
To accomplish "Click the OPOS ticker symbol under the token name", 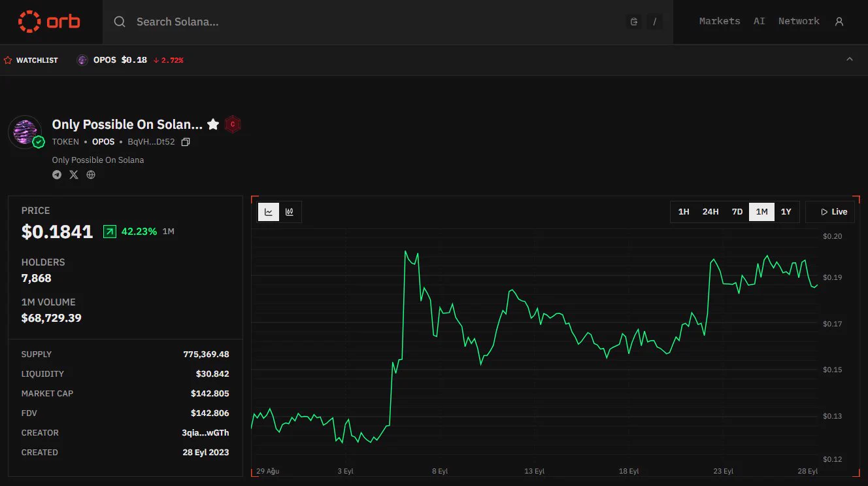I will 103,142.
